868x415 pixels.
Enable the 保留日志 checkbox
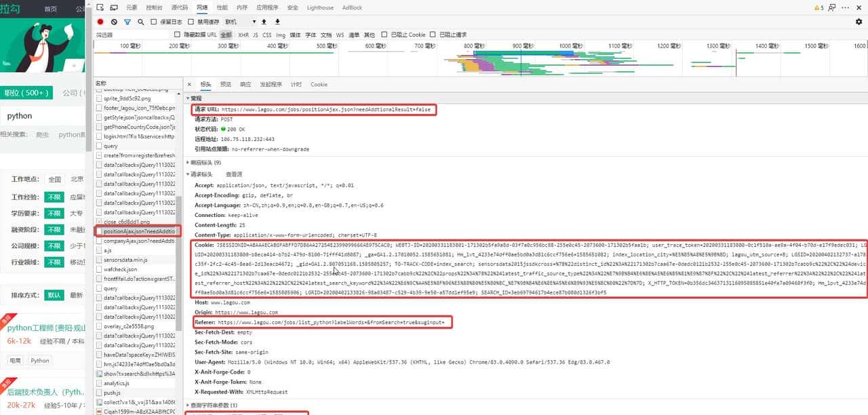(154, 22)
